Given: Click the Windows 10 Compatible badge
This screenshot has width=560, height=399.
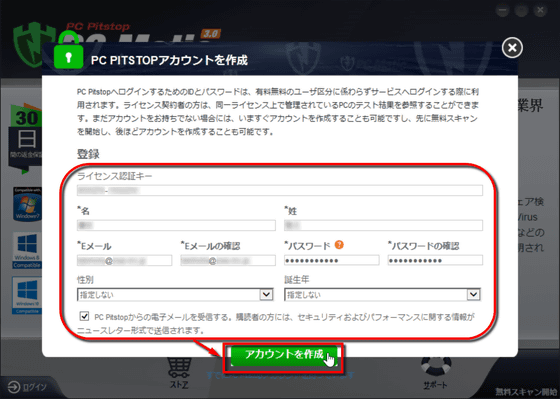Looking at the screenshot, I should pos(27,295).
